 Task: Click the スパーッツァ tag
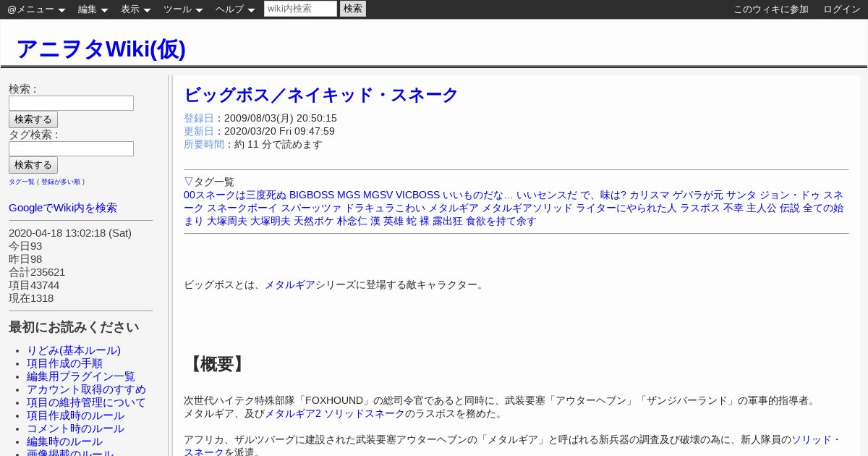pos(311,208)
